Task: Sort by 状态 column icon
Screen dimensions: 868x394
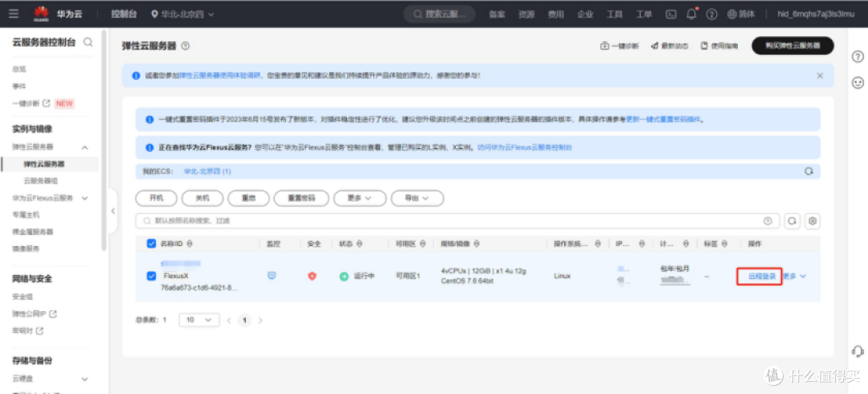Action: [359, 244]
